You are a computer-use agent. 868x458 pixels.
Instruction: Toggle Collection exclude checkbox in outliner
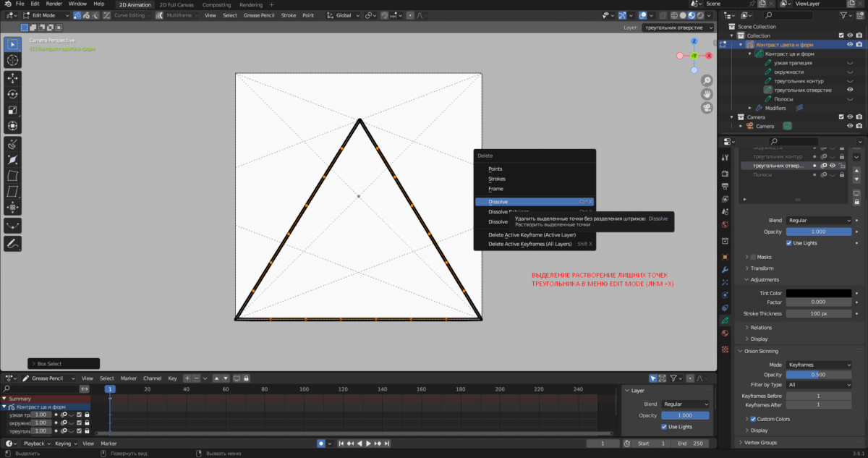tap(840, 35)
